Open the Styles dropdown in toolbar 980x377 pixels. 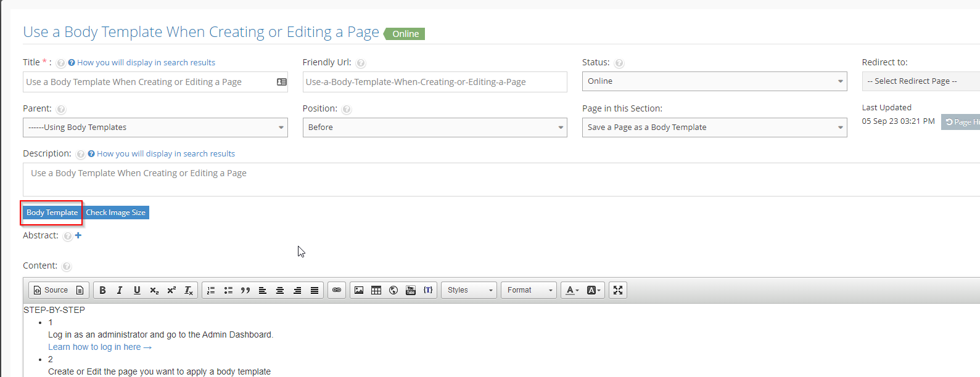coord(469,290)
